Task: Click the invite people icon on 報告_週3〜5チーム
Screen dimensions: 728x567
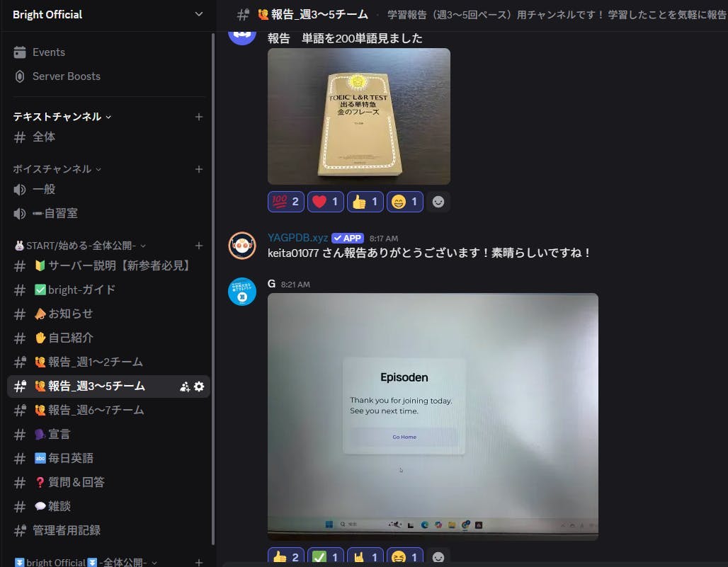Action: pos(185,386)
